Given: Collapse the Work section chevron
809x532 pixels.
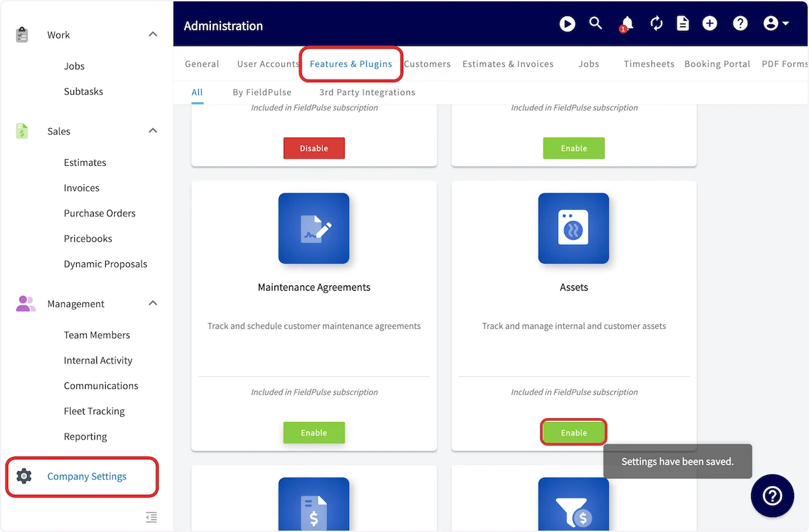Looking at the screenshot, I should click(x=153, y=34).
